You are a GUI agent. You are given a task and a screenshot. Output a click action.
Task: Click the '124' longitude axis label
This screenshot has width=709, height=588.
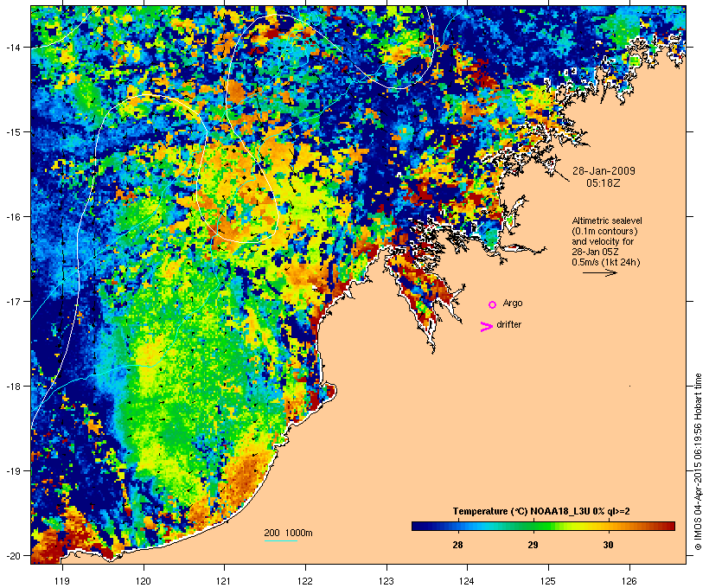pos(467,581)
